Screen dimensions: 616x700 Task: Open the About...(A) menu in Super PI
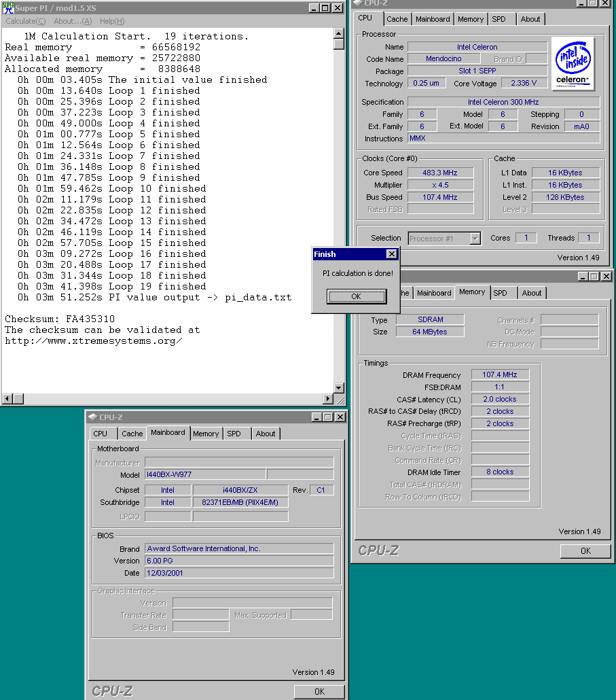pyautogui.click(x=73, y=21)
